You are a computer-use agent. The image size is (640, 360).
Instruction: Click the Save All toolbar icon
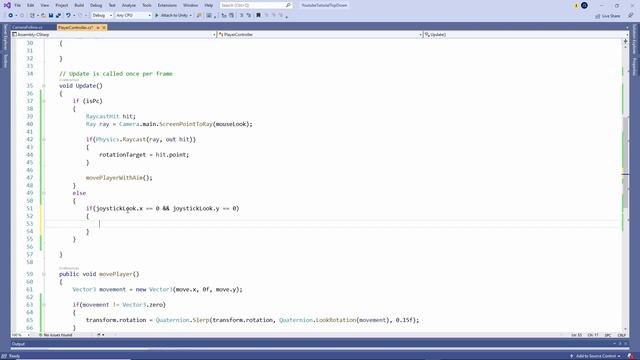(x=58, y=15)
